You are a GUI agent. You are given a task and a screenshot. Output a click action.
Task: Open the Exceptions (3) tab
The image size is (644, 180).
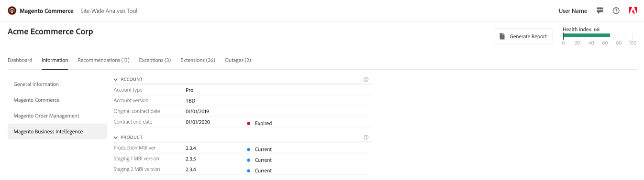tap(155, 60)
